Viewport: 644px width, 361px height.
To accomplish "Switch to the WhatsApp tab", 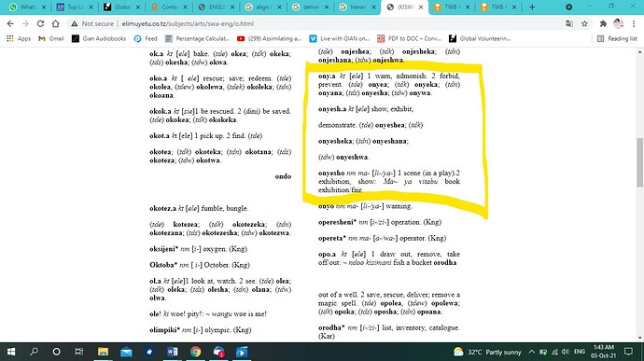I will (27, 7).
